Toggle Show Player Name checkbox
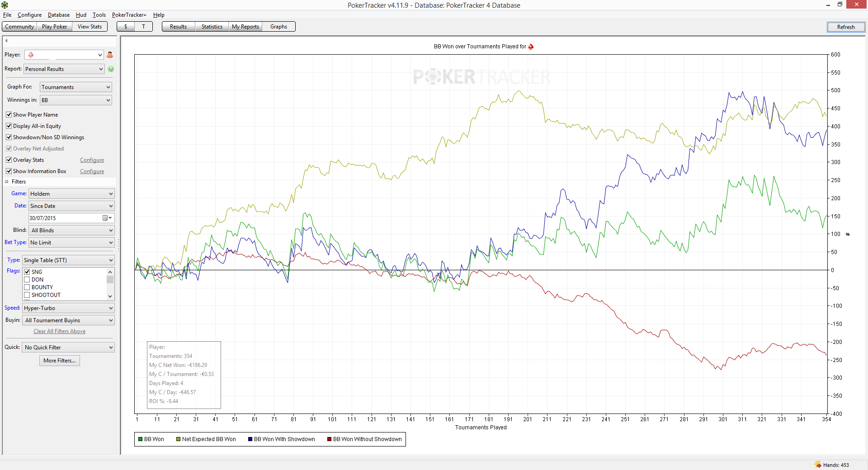Screen dimensions: 868x470 click(9, 115)
